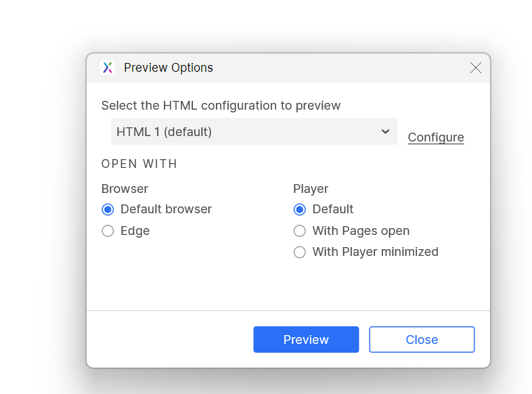This screenshot has height=394, width=532.
Task: Click the 'Edge' option label text
Action: (x=135, y=231)
